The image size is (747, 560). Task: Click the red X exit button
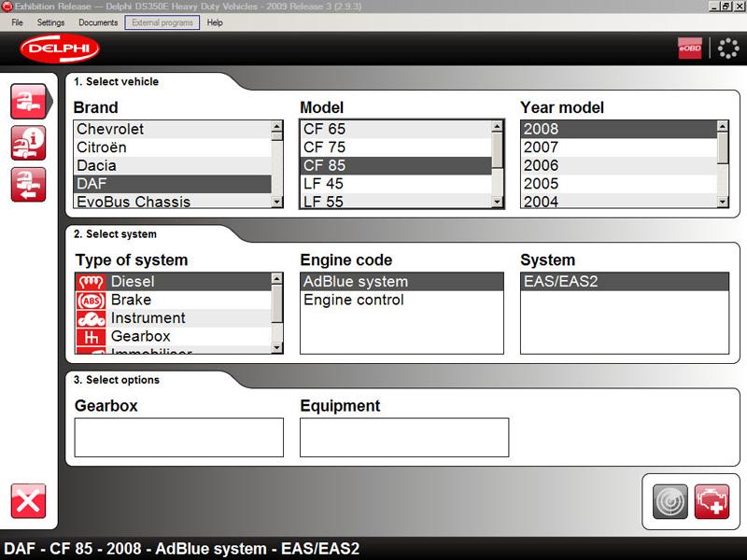(x=29, y=501)
